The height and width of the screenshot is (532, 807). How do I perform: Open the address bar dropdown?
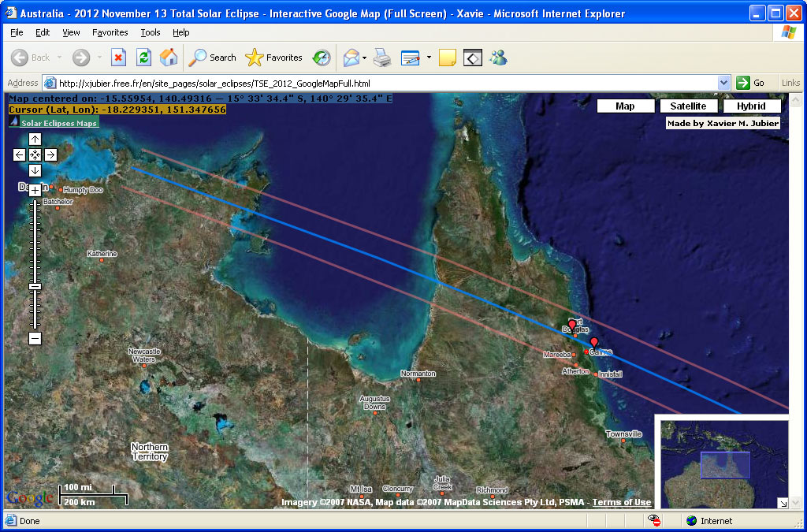point(723,83)
